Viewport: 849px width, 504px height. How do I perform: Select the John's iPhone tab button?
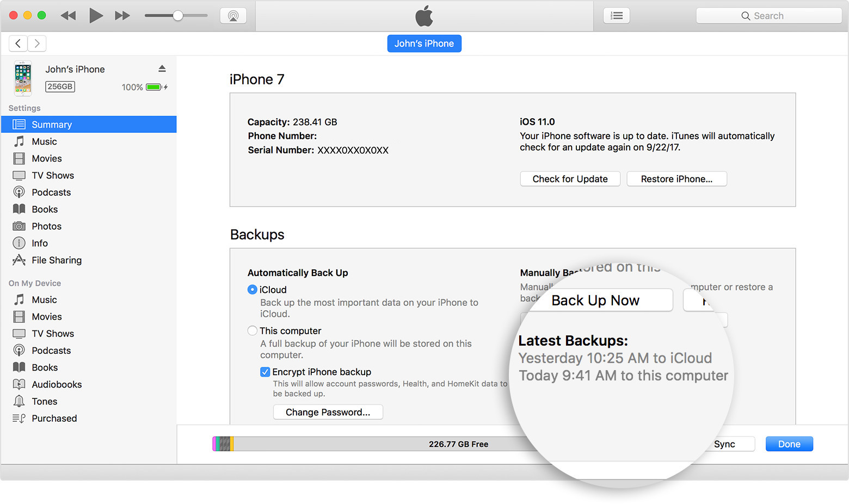[x=424, y=44]
